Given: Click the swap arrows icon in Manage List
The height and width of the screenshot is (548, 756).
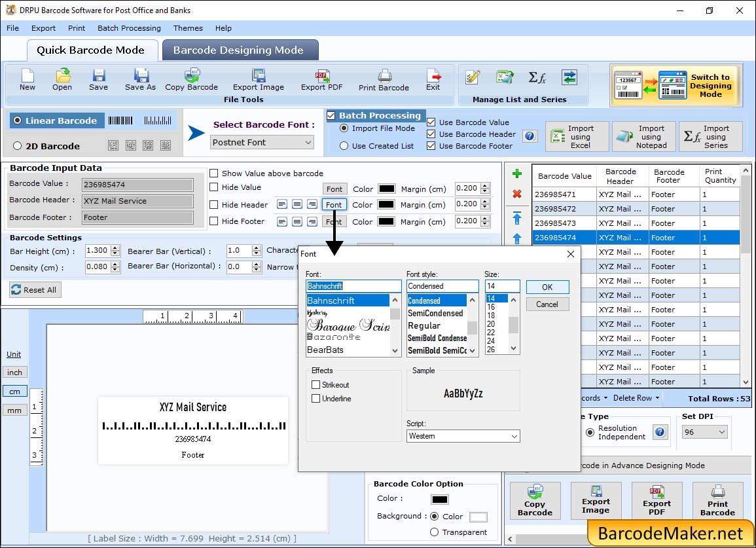Looking at the screenshot, I should [569, 77].
